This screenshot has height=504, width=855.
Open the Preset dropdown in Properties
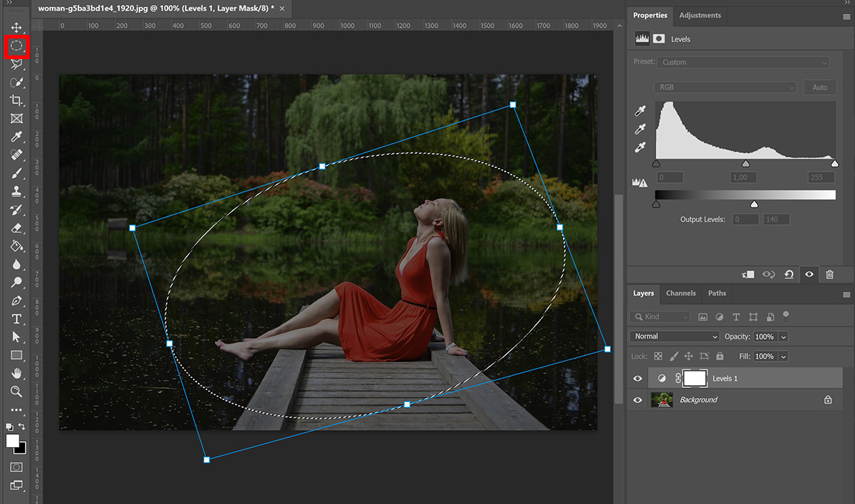click(x=742, y=62)
